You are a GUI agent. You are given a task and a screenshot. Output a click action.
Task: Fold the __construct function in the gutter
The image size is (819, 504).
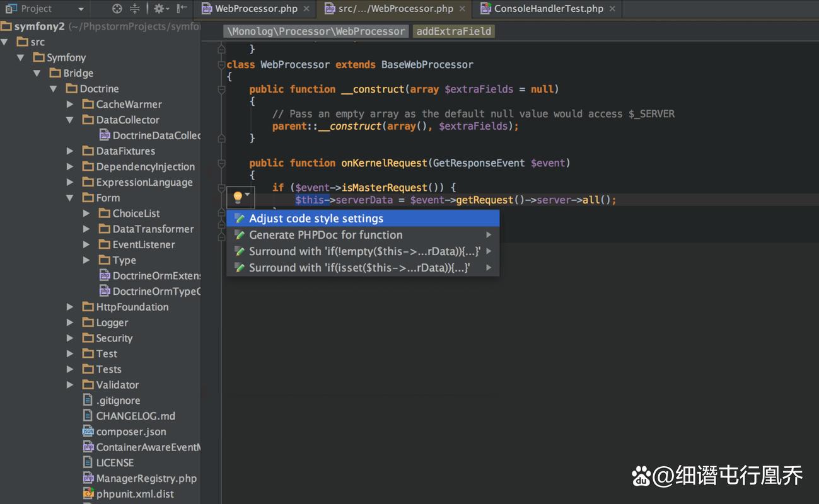221,89
